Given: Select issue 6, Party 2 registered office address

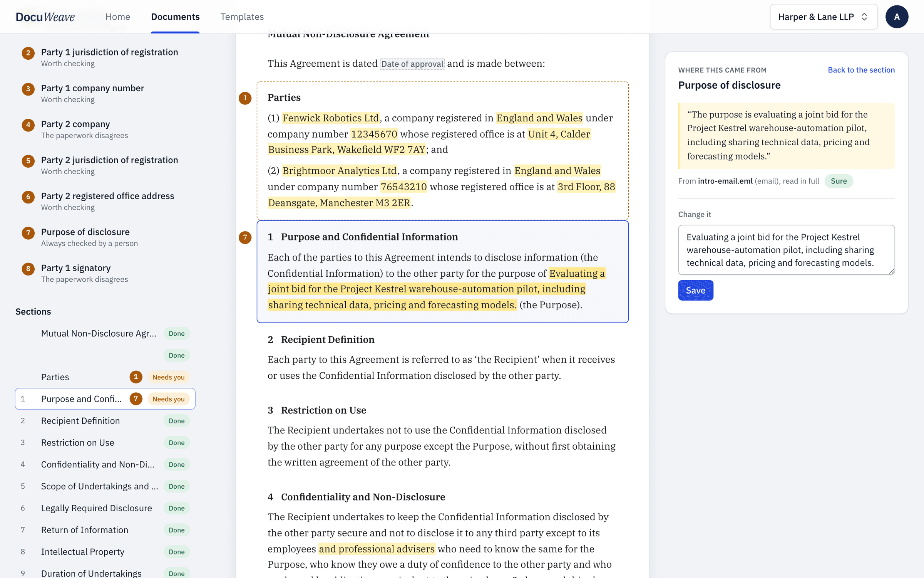Looking at the screenshot, I should (x=105, y=201).
